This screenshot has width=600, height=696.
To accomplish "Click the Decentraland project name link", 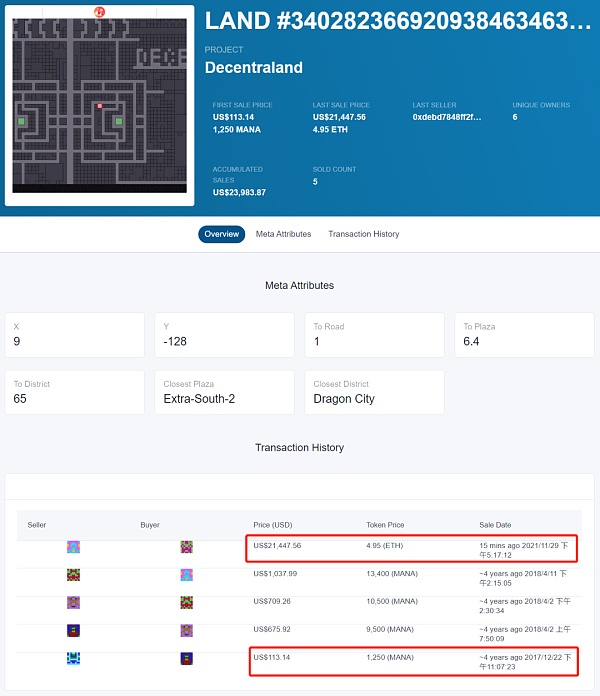I will coord(253,68).
